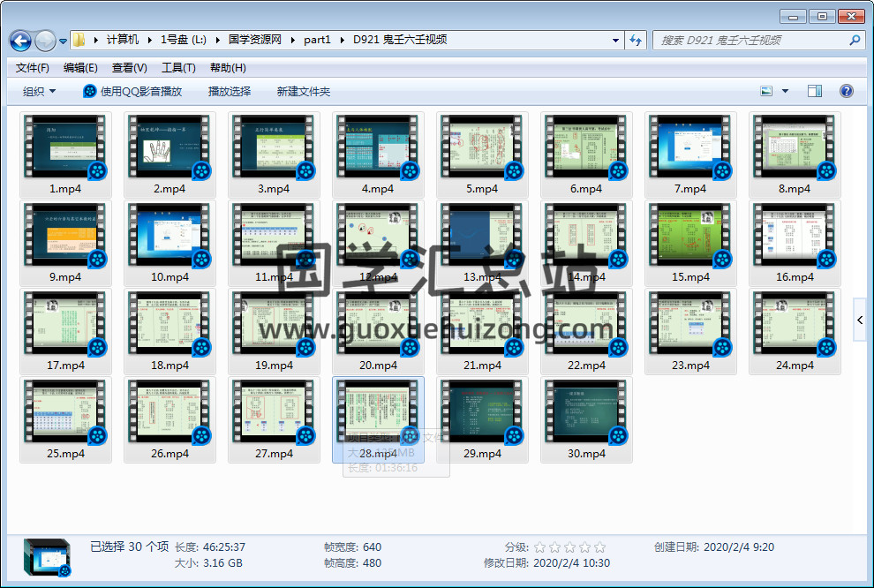Select video file 17.mp4
Screen dimensions: 874x588
click(x=65, y=331)
